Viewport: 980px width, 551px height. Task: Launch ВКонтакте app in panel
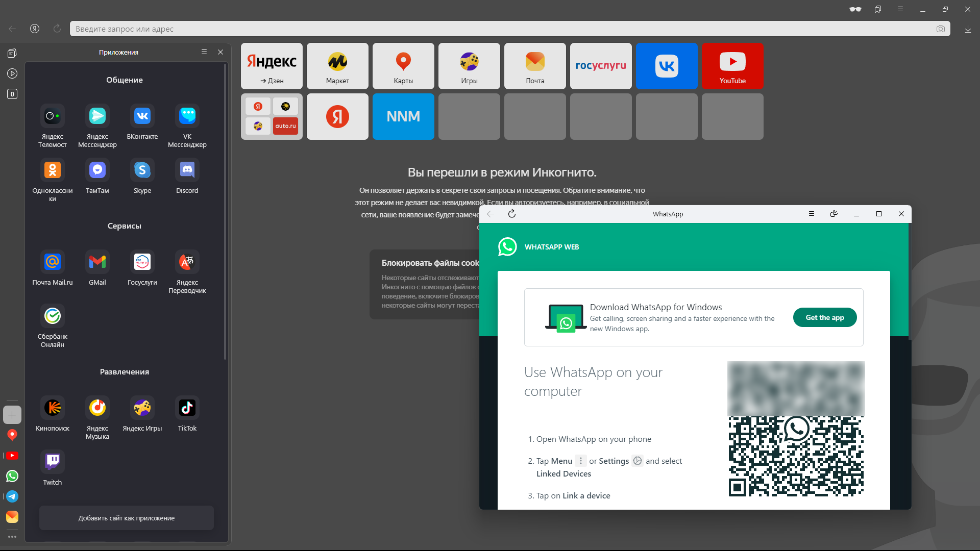pos(142,121)
